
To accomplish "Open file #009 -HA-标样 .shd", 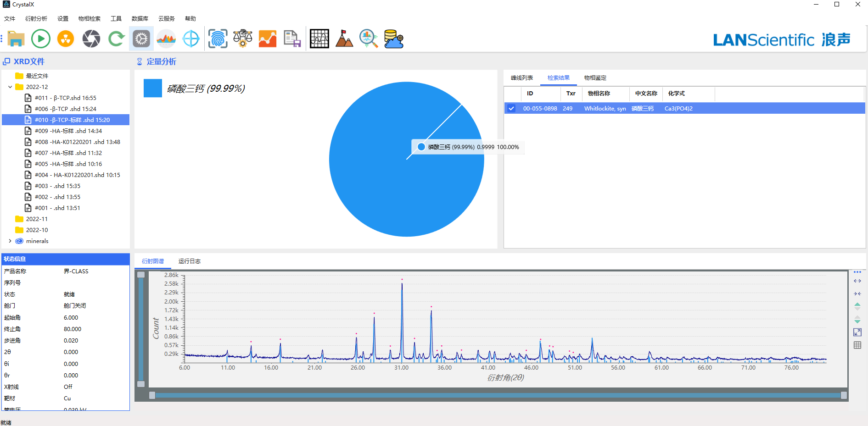I will [68, 131].
